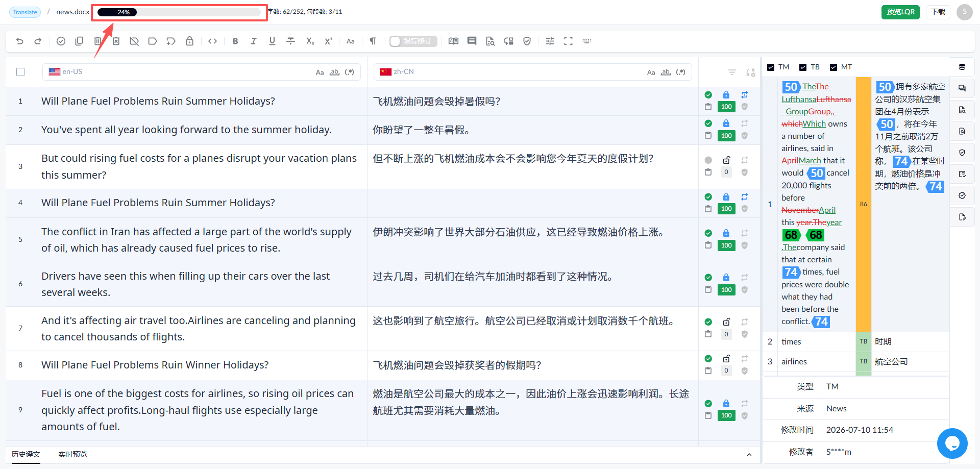The width and height of the screenshot is (980, 469).
Task: Open the shield check icon in right sidebar
Action: tap(962, 153)
